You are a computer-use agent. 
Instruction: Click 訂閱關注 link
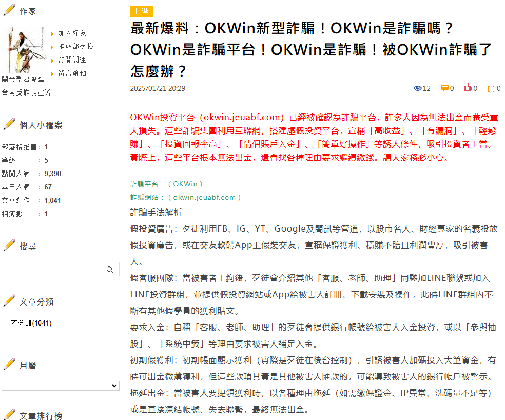[72, 60]
